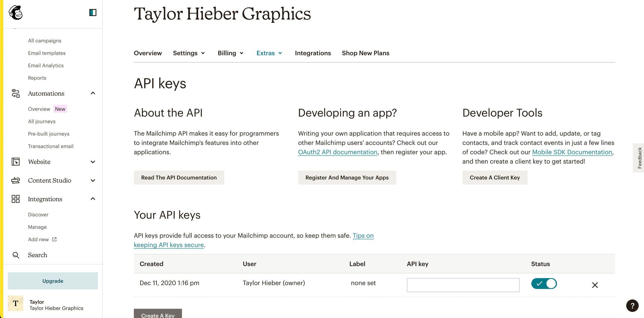Viewport: 644px width, 318px height.
Task: Open the Shop New Plans tab
Action: tap(365, 53)
